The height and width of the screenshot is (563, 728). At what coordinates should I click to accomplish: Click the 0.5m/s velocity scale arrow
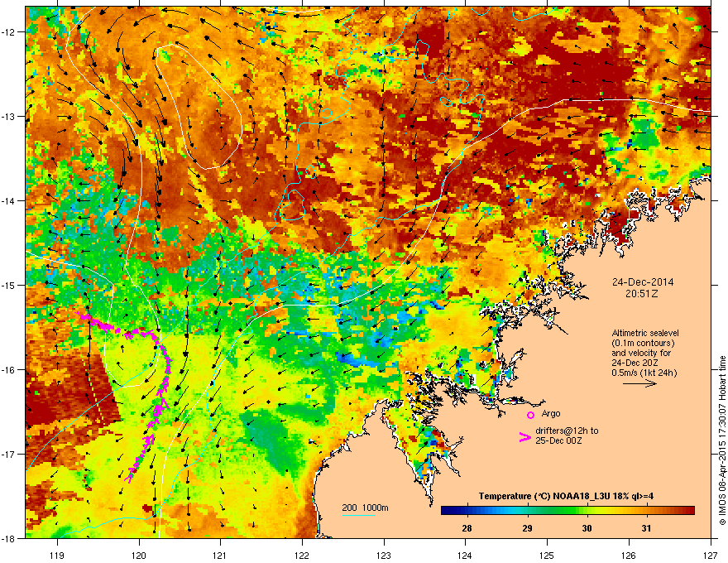coord(639,383)
